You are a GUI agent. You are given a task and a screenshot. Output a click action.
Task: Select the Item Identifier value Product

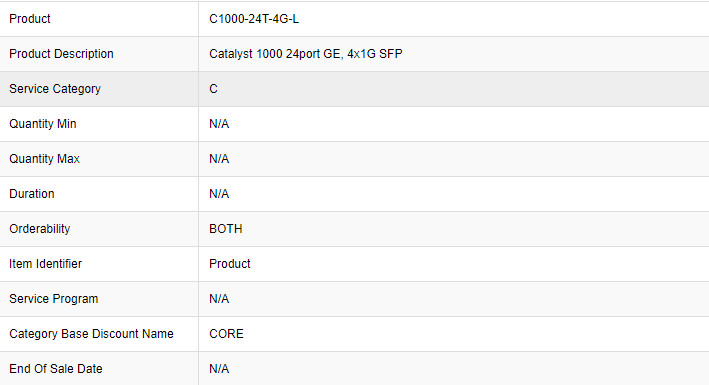(230, 264)
